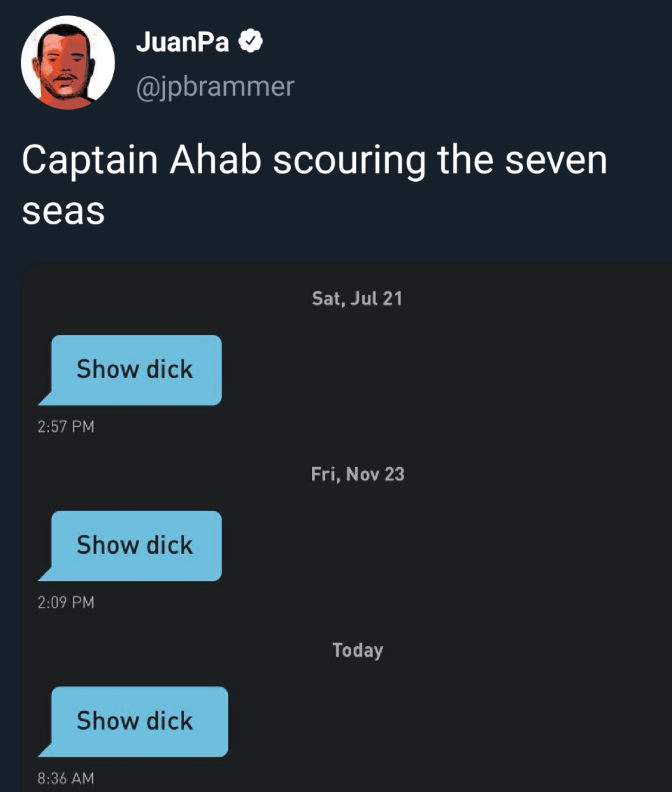The height and width of the screenshot is (792, 672).
Task: Click the word "scouring" in the tweet
Action: pos(348,160)
